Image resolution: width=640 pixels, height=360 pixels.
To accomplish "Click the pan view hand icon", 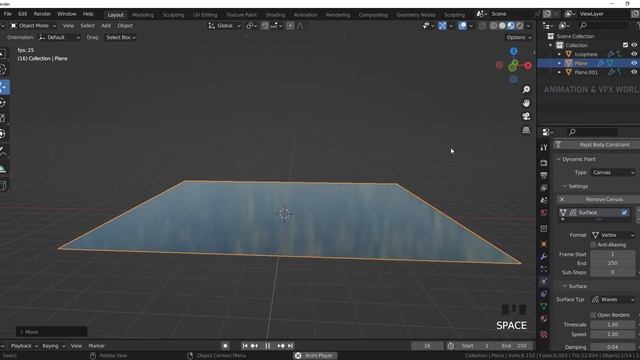I will (x=526, y=103).
